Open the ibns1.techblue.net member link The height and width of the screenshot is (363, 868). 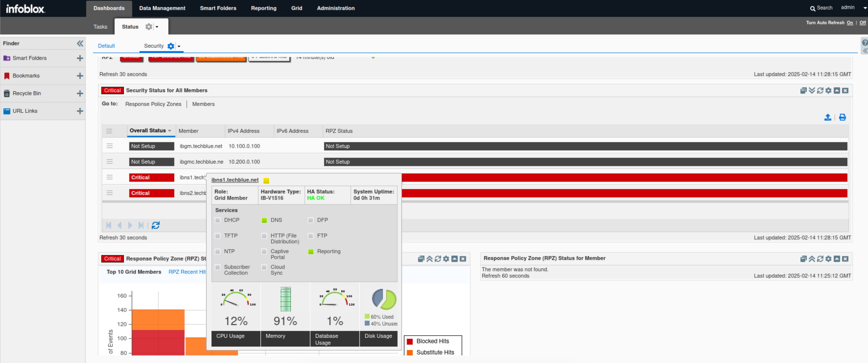pos(235,180)
